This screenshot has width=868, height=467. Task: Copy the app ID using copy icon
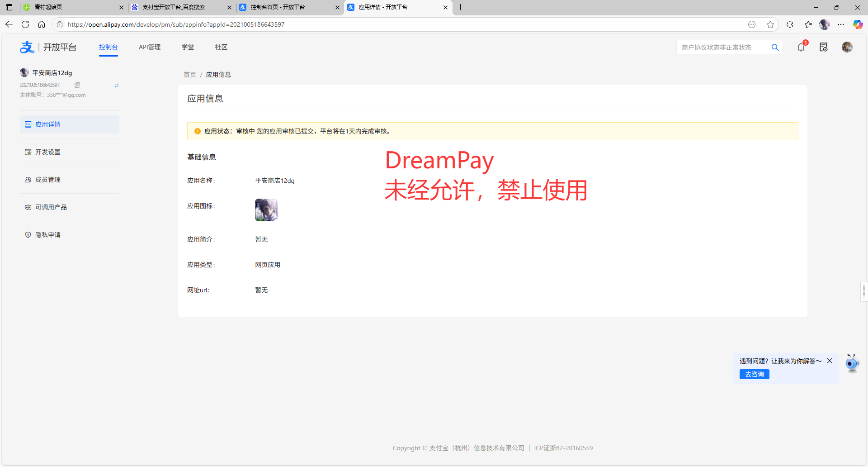[77, 85]
